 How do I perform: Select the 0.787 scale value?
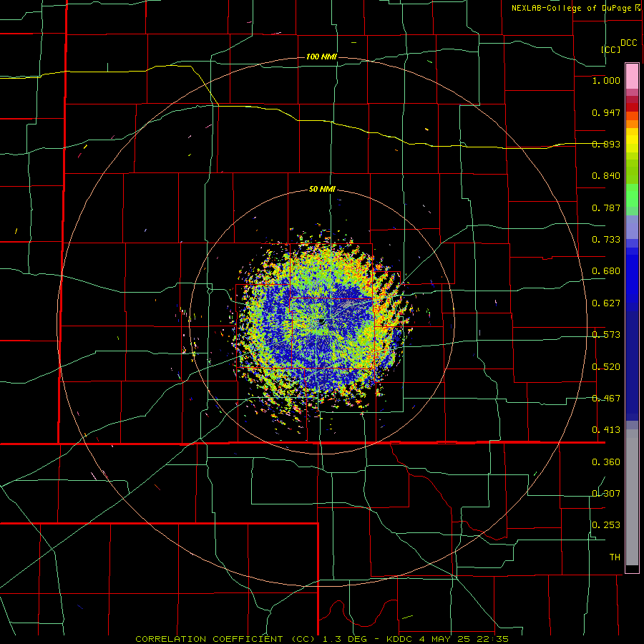[x=606, y=208]
